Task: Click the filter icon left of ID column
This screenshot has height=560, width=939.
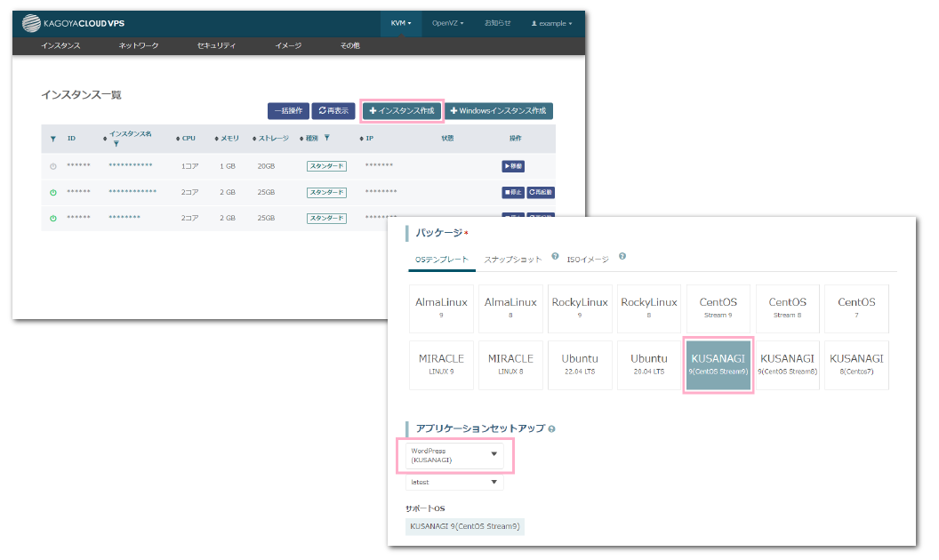Action: click(53, 139)
